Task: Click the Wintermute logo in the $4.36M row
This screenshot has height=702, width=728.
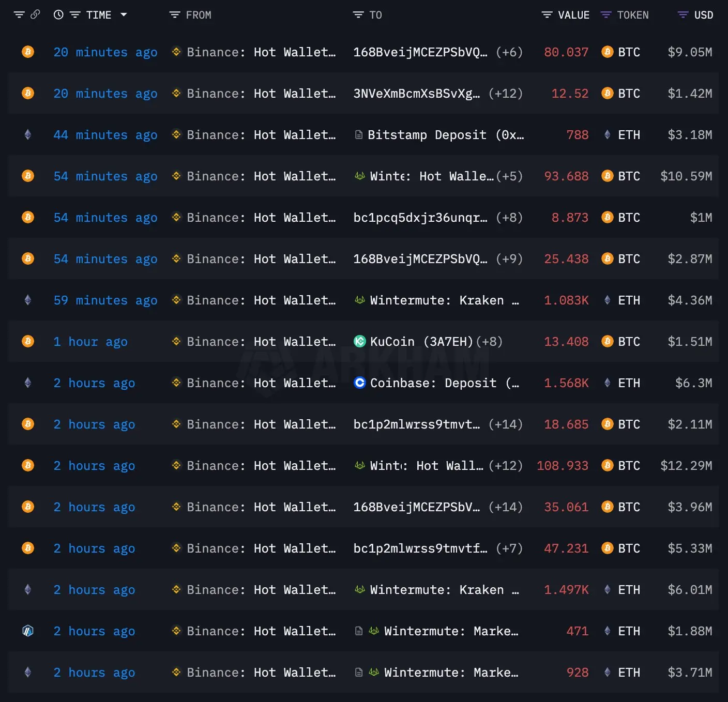Action: (x=360, y=300)
